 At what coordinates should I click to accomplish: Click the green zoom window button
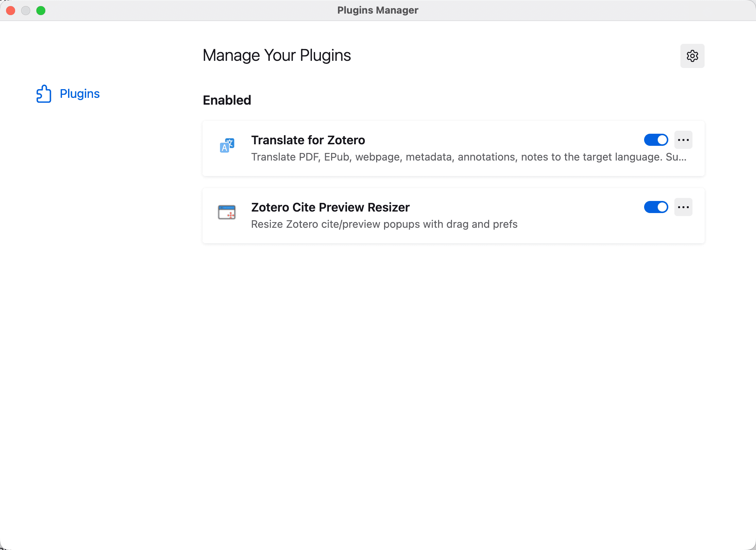point(41,11)
